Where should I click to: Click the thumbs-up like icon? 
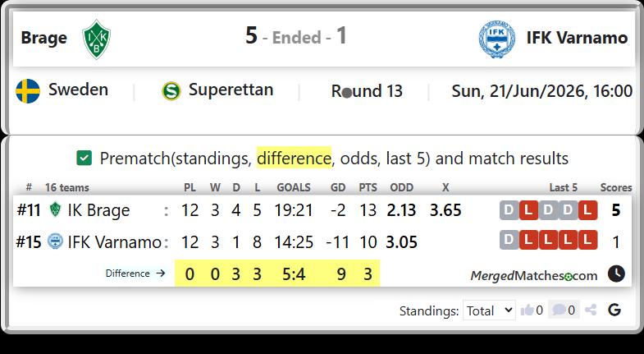tap(528, 310)
